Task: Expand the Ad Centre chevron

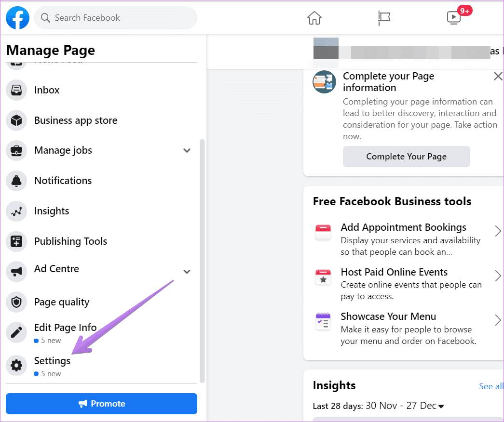Action: [187, 272]
